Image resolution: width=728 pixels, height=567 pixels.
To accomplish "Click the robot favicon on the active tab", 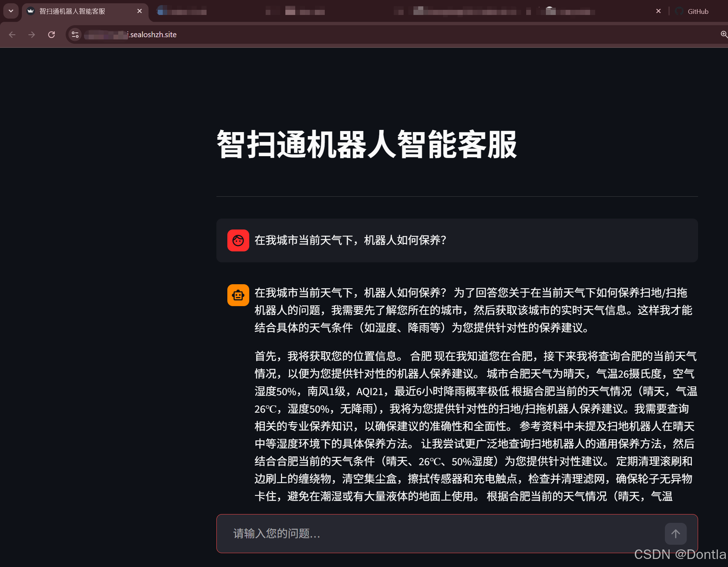I will 30,11.
